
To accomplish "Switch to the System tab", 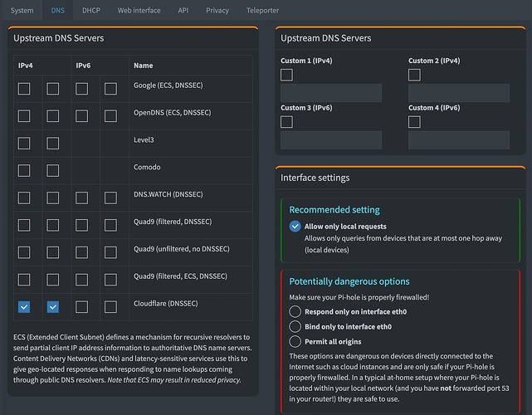I will pyautogui.click(x=22, y=11).
